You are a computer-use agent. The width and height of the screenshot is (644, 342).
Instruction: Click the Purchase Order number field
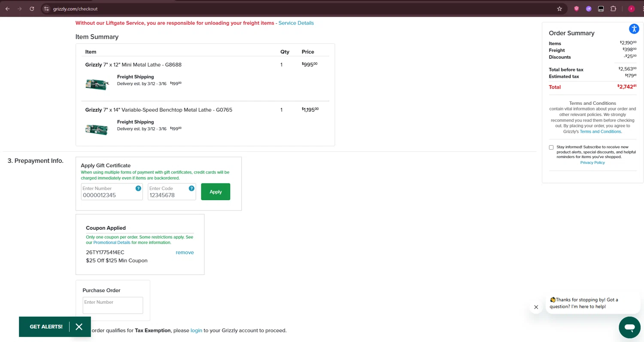[x=113, y=305]
